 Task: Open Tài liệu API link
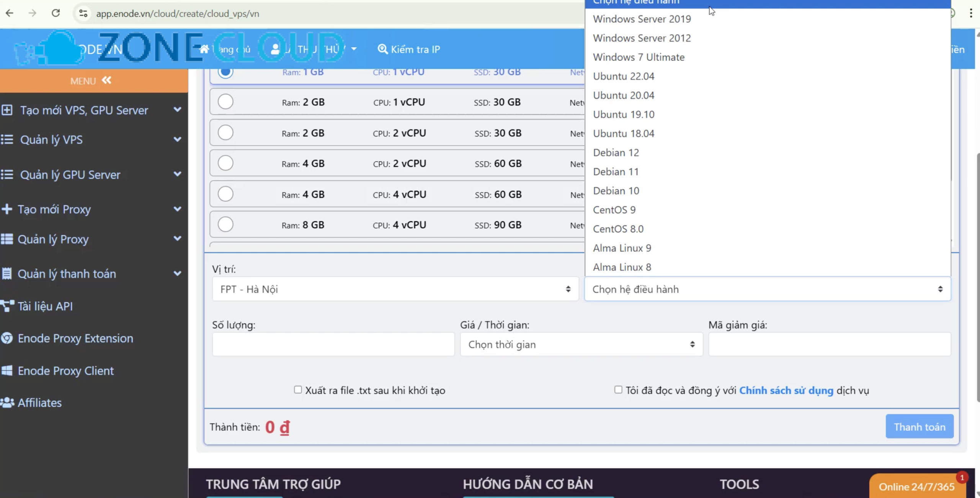pos(45,306)
